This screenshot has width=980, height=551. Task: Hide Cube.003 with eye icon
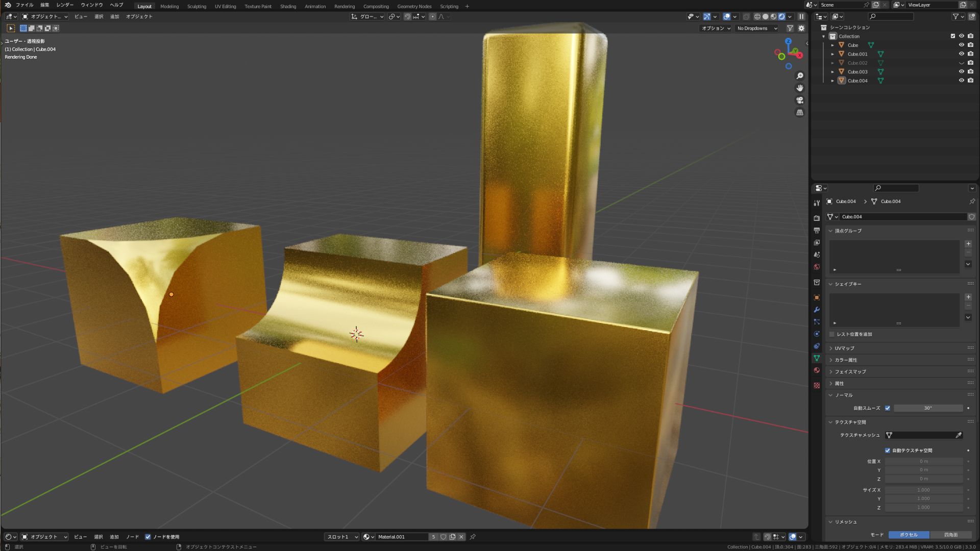pos(961,72)
